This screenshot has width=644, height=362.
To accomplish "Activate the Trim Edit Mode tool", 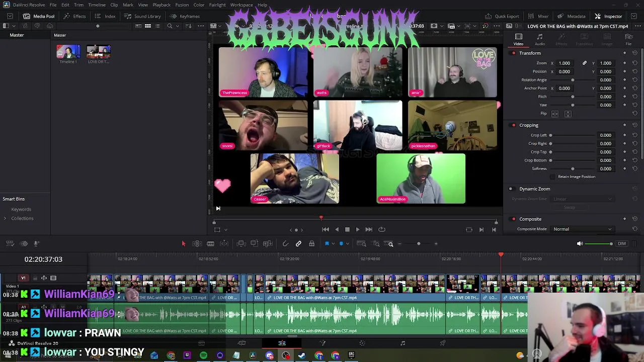I will [197, 244].
